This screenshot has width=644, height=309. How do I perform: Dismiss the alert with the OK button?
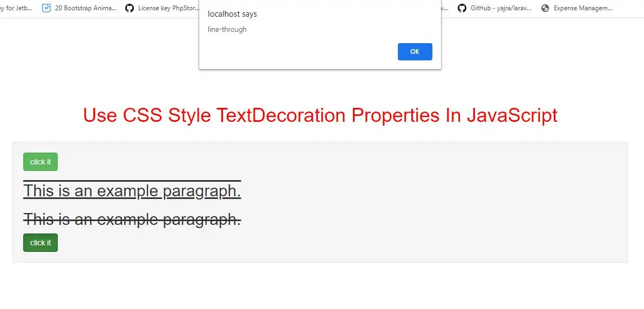(415, 52)
